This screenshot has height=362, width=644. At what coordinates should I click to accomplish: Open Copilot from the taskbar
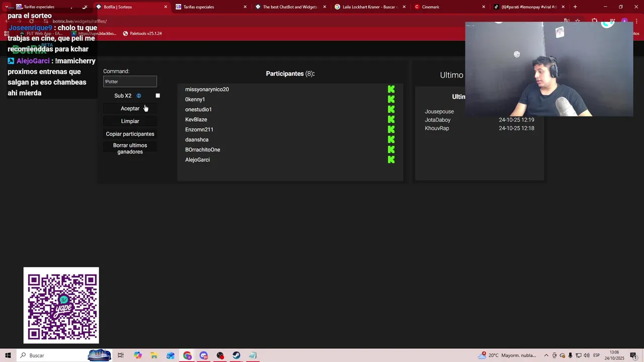(x=138, y=355)
